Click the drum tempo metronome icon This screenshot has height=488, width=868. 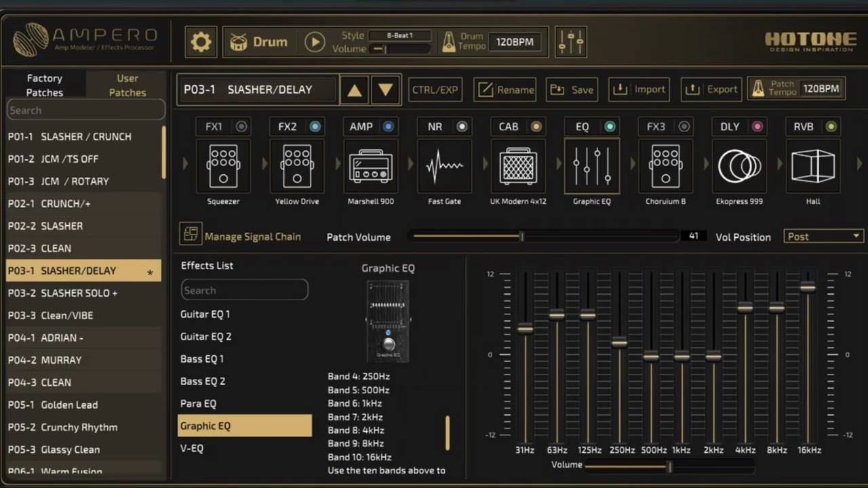click(448, 42)
